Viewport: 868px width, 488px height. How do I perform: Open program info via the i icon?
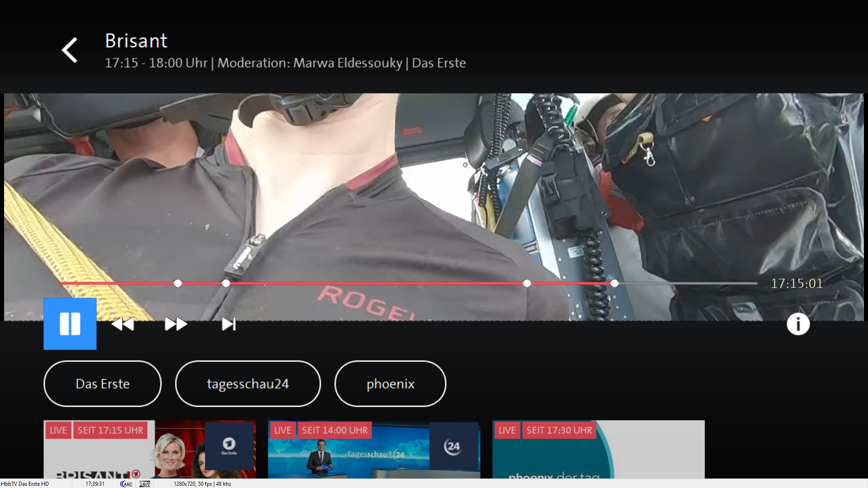798,324
